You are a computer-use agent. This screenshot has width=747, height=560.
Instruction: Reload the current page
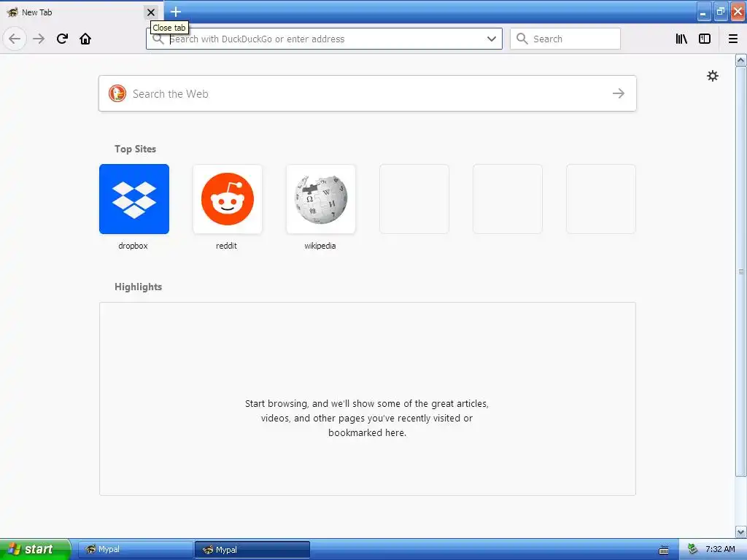coord(63,39)
